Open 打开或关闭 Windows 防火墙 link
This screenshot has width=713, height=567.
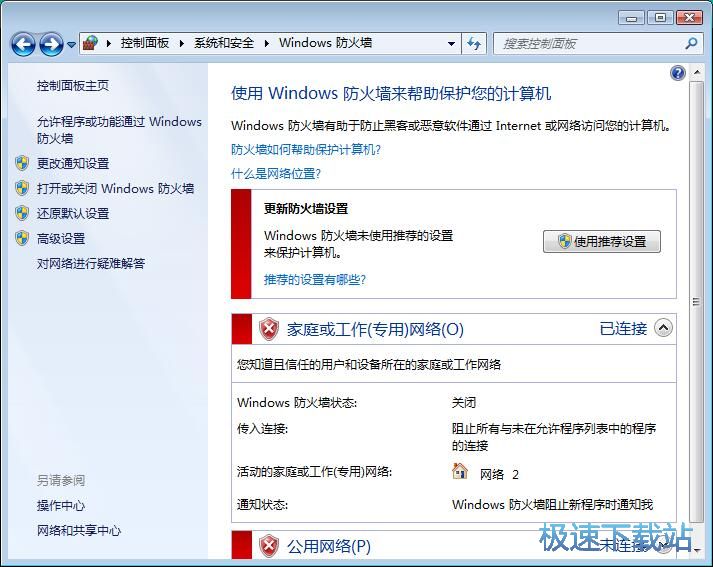(115, 188)
